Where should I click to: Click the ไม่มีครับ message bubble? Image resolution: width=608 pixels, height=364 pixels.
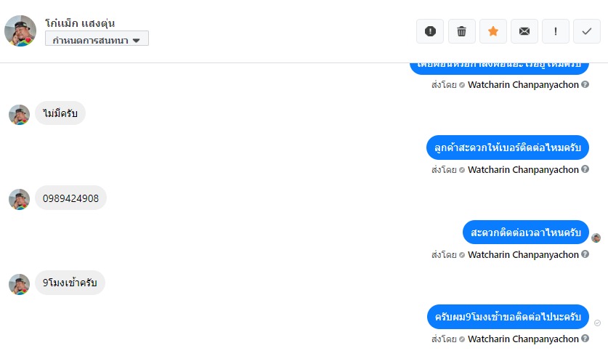[x=60, y=113]
